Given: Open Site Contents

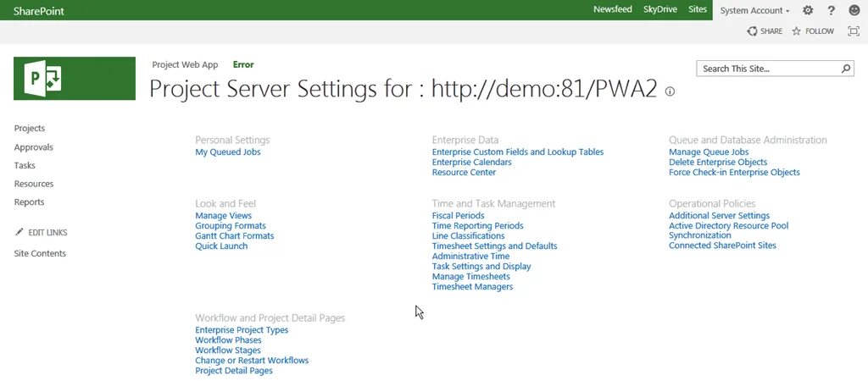Looking at the screenshot, I should [x=40, y=253].
